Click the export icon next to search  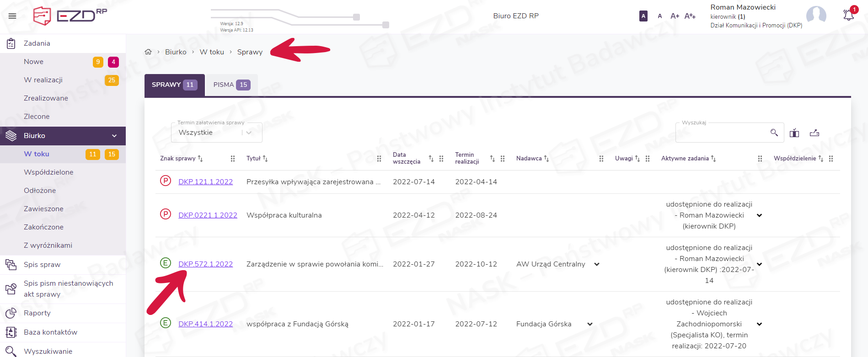pyautogui.click(x=814, y=133)
